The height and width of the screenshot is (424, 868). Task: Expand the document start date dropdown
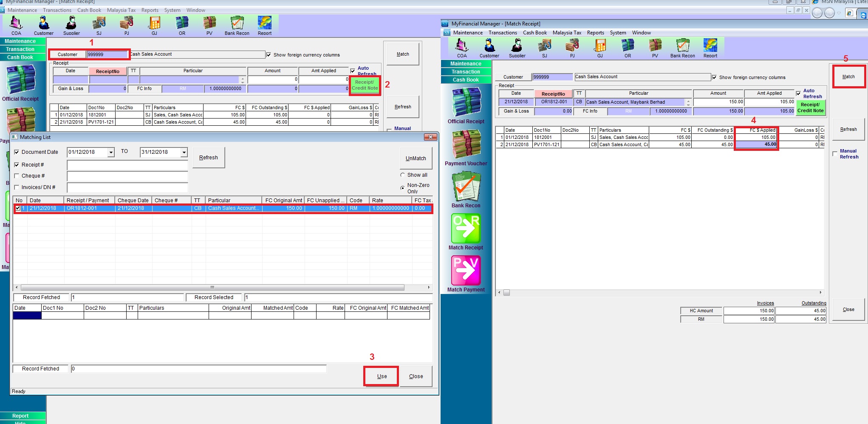pyautogui.click(x=111, y=152)
